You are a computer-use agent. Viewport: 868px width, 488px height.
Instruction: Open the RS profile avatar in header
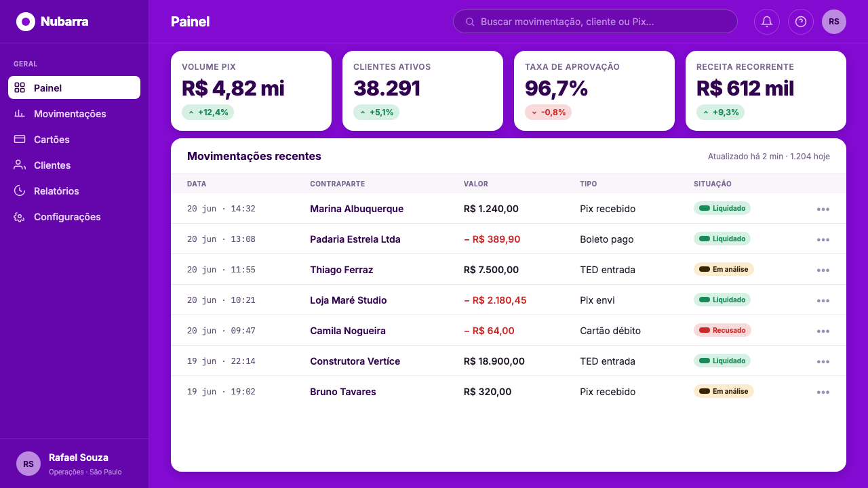pos(834,22)
